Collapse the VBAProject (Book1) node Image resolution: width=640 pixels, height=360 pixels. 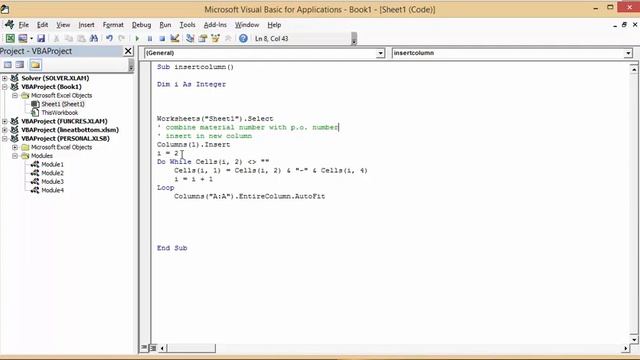(4, 87)
